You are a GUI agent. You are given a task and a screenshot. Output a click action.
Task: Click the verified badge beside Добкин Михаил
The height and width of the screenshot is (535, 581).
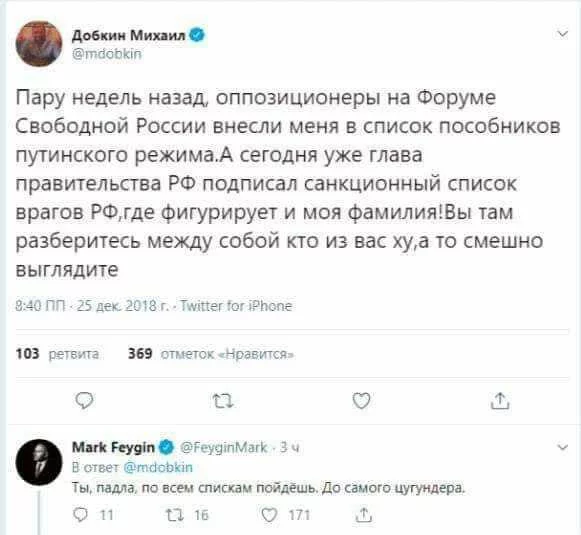pos(197,35)
